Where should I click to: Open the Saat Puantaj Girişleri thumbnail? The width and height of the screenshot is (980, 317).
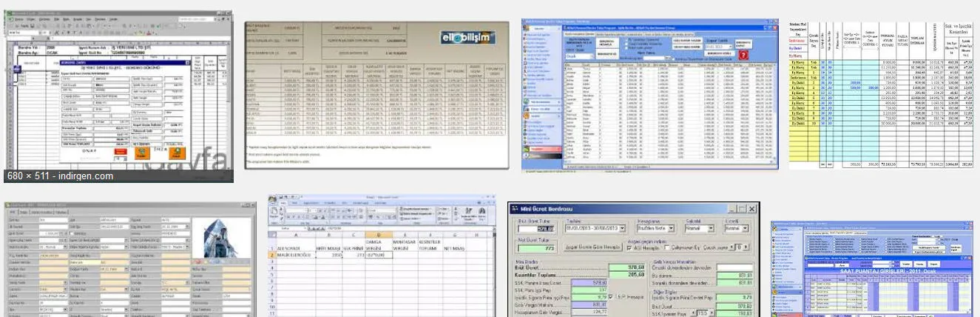pyautogui.click(x=875, y=268)
